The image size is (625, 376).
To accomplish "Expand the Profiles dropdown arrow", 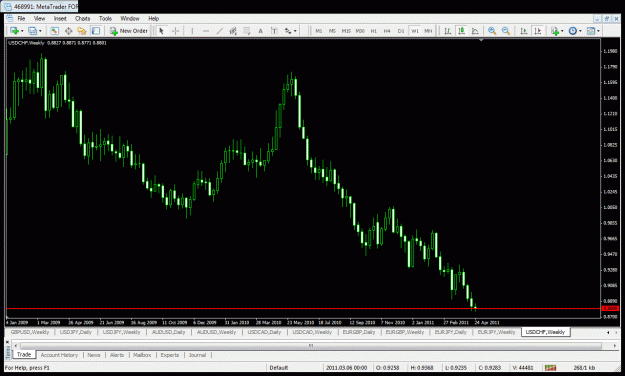I will coord(40,31).
